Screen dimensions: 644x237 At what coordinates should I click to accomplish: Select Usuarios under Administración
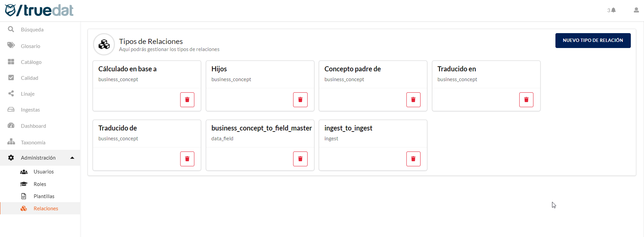[x=44, y=172]
